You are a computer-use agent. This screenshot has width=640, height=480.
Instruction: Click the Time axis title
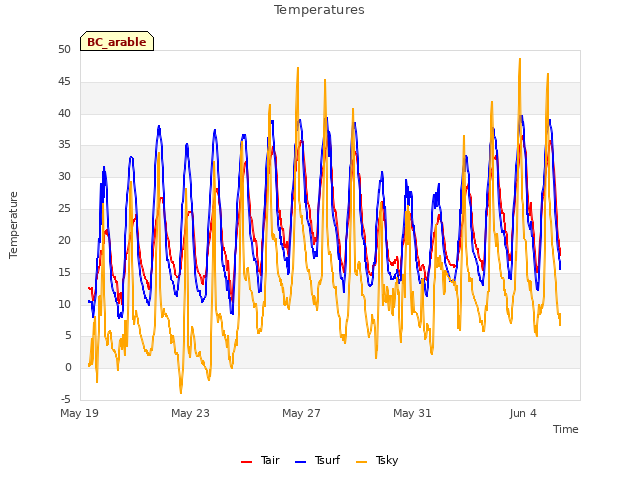pos(565,429)
